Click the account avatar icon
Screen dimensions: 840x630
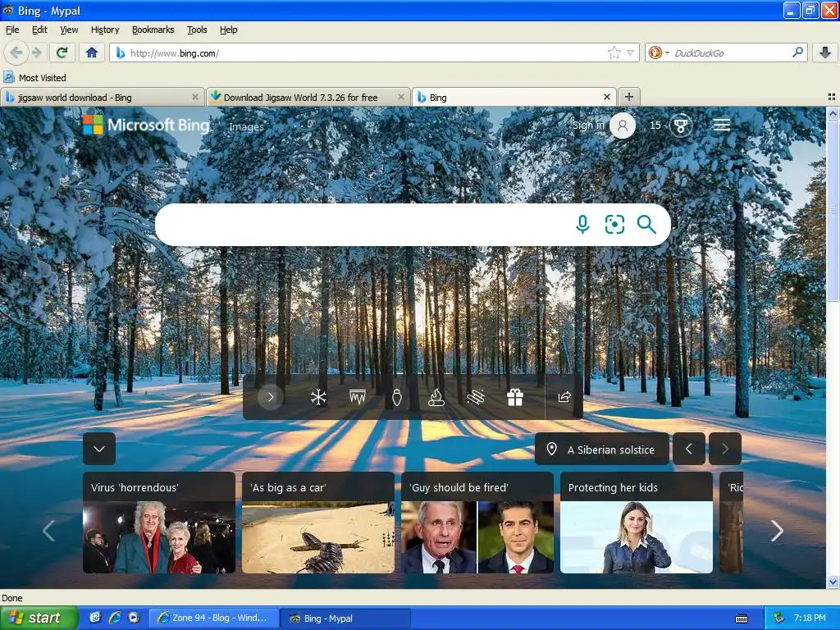pyautogui.click(x=623, y=126)
